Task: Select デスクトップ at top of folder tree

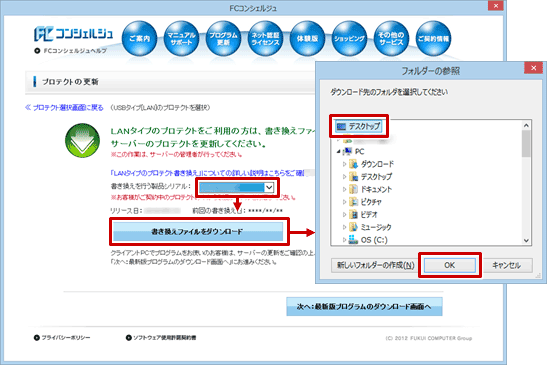Action: click(x=358, y=126)
